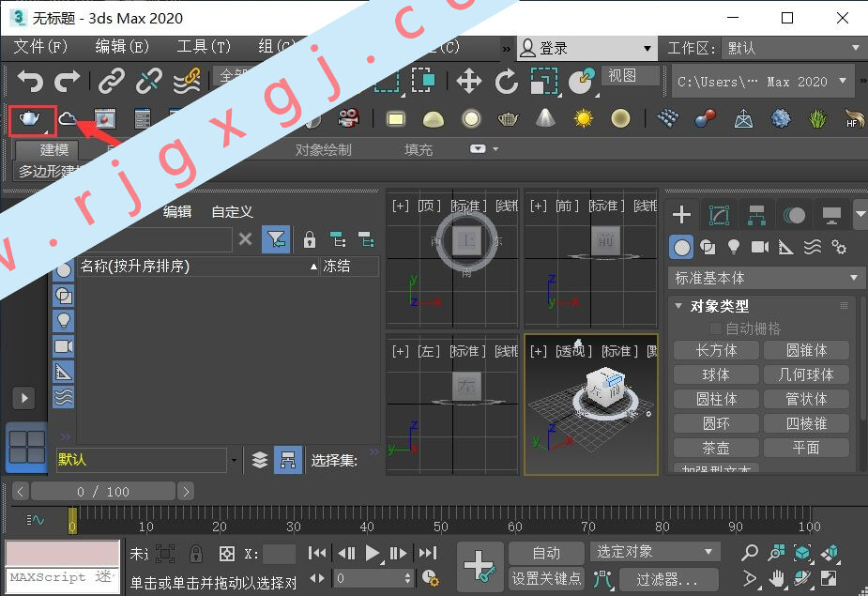Select the Cameras category in the Create panel
The width and height of the screenshot is (868, 596).
tap(760, 247)
